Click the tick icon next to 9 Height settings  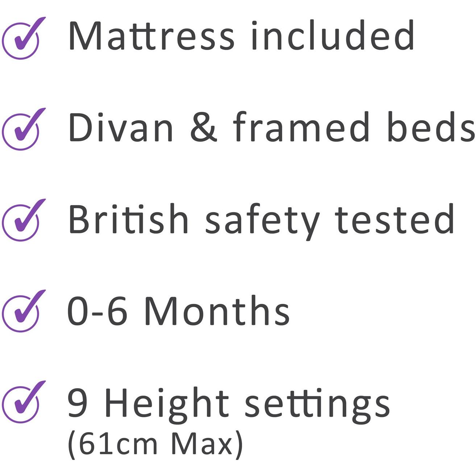21,404
